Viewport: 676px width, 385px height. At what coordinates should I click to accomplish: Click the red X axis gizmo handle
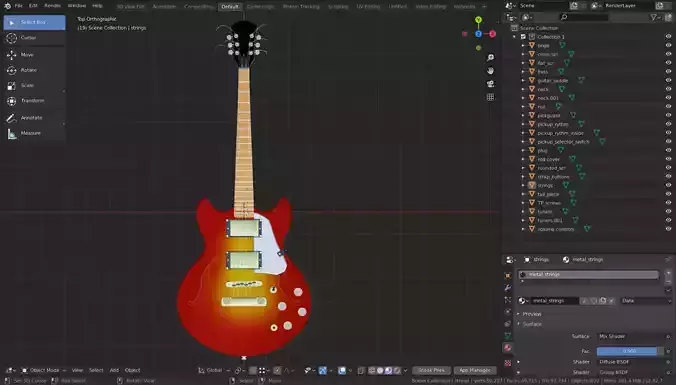tap(492, 34)
